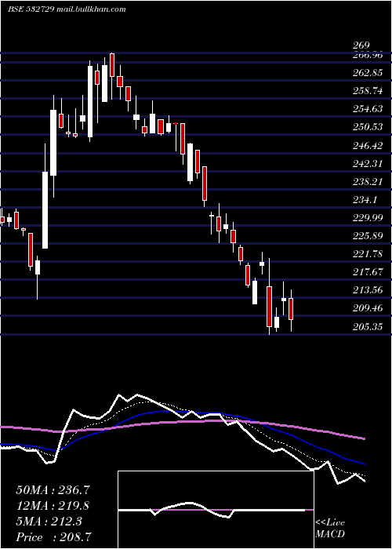This screenshot has height=549, width=392.
Task: Click inside the MACD indicator box
Action: [x=216, y=510]
